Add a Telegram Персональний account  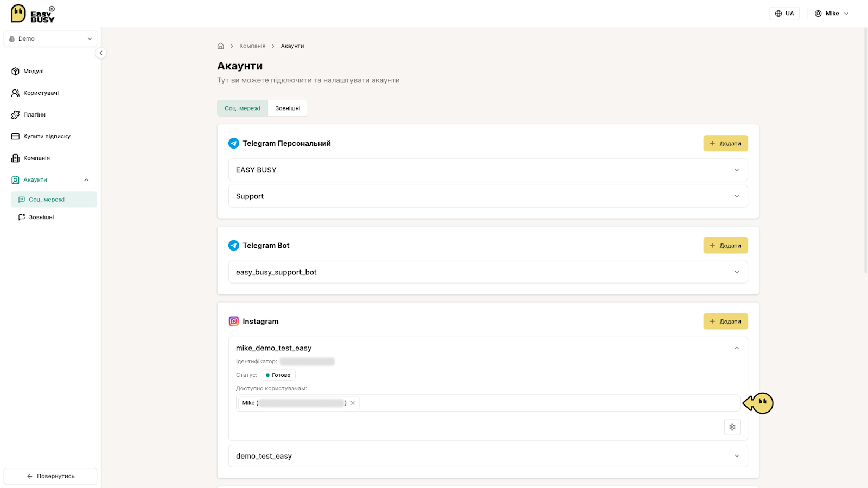(x=725, y=143)
